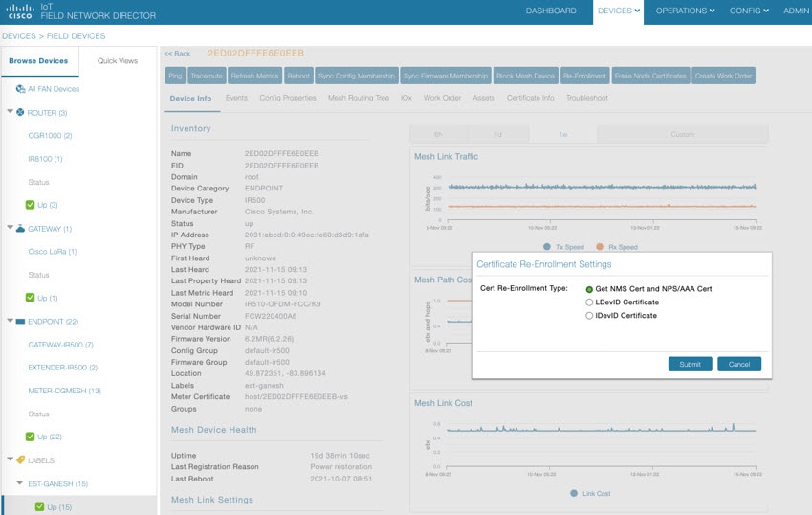Open the DEVICES dropdown menu
The height and width of the screenshot is (515, 812).
coord(618,11)
